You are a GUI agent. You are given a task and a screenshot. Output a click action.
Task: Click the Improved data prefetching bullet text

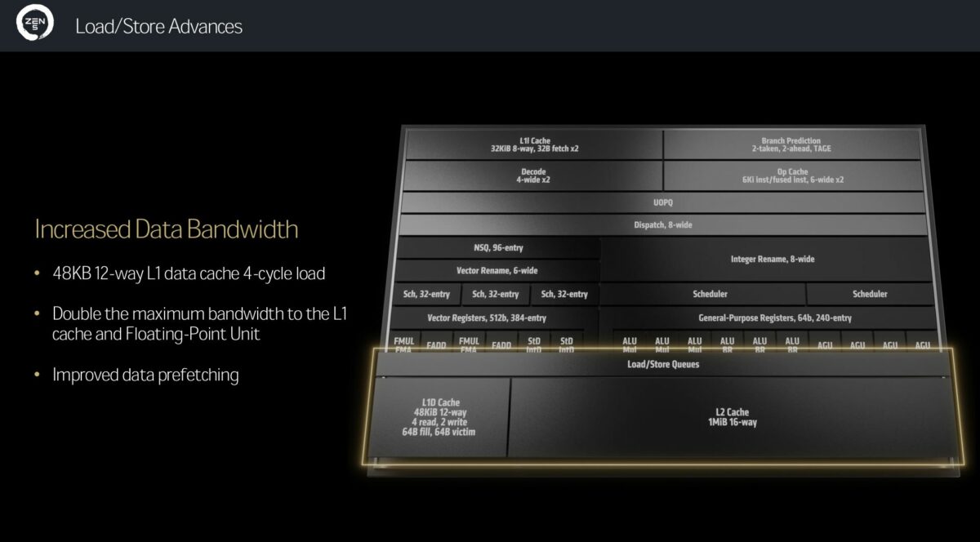[144, 375]
